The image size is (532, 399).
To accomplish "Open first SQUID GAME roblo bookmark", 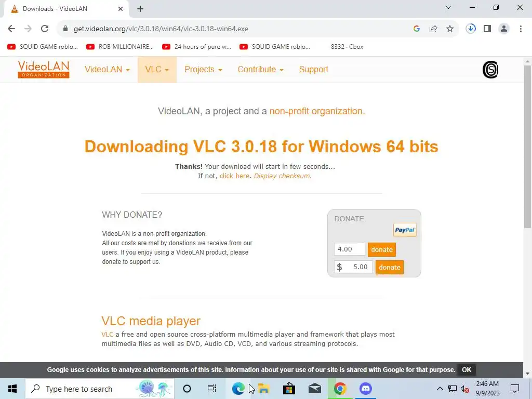I will 43,47.
